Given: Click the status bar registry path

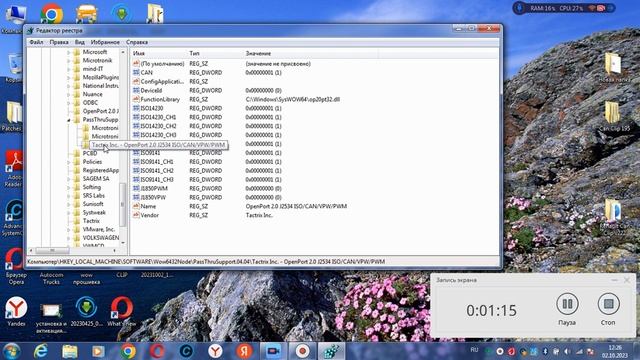Looking at the screenshot, I should point(206,261).
